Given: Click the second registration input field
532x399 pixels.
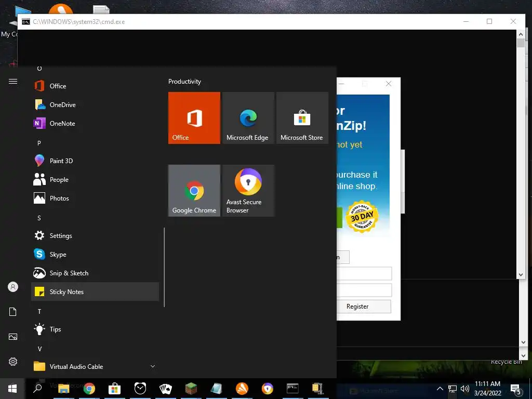Looking at the screenshot, I should (364, 290).
